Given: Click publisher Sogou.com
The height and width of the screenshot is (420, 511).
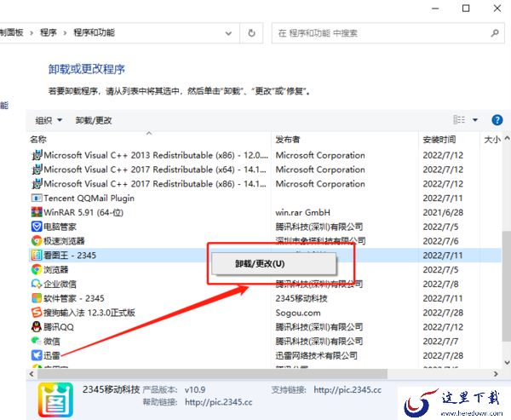Looking at the screenshot, I should pos(298,313).
